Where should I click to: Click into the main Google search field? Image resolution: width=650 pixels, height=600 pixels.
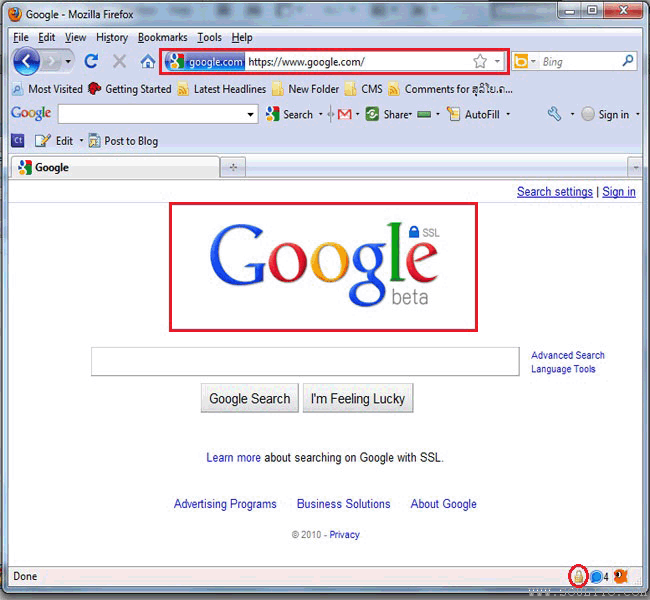304,362
